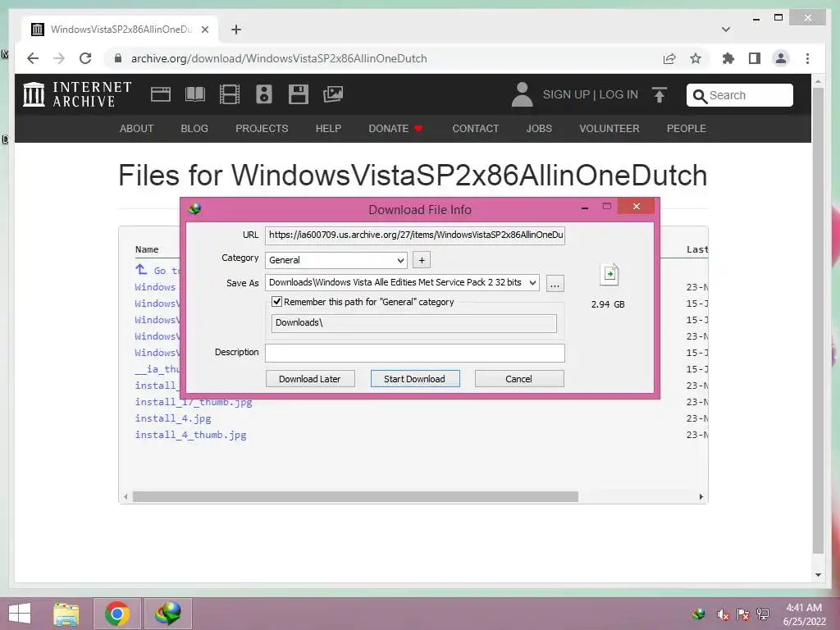Click the Upload arrow icon
Screen dimensions: 840x630
coord(660,95)
